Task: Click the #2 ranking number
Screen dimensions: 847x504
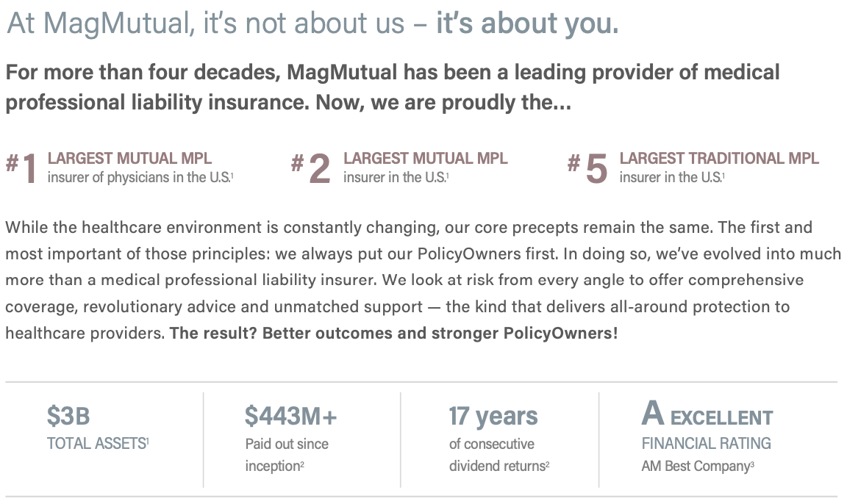Action: click(x=311, y=168)
